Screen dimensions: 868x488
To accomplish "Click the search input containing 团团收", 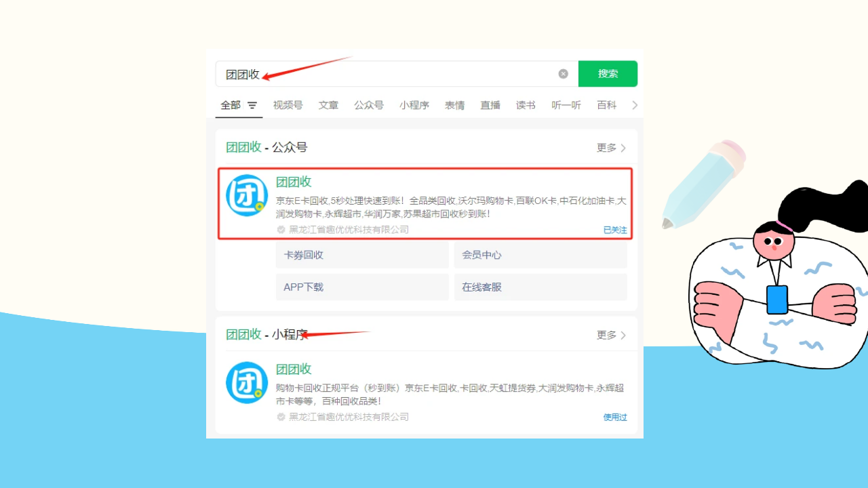I will [x=397, y=74].
